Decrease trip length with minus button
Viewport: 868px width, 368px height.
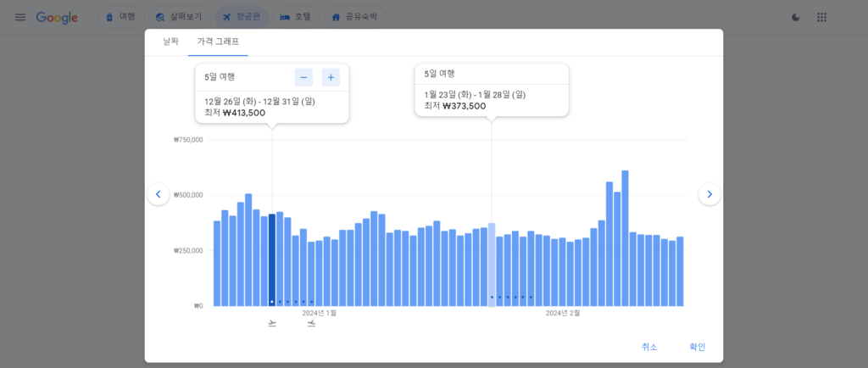pyautogui.click(x=303, y=77)
